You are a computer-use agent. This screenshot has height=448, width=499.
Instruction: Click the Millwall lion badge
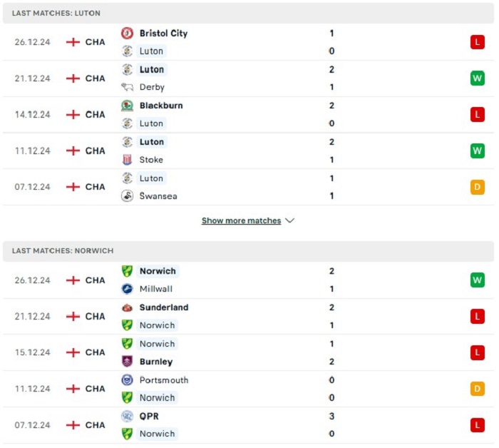[x=128, y=289]
